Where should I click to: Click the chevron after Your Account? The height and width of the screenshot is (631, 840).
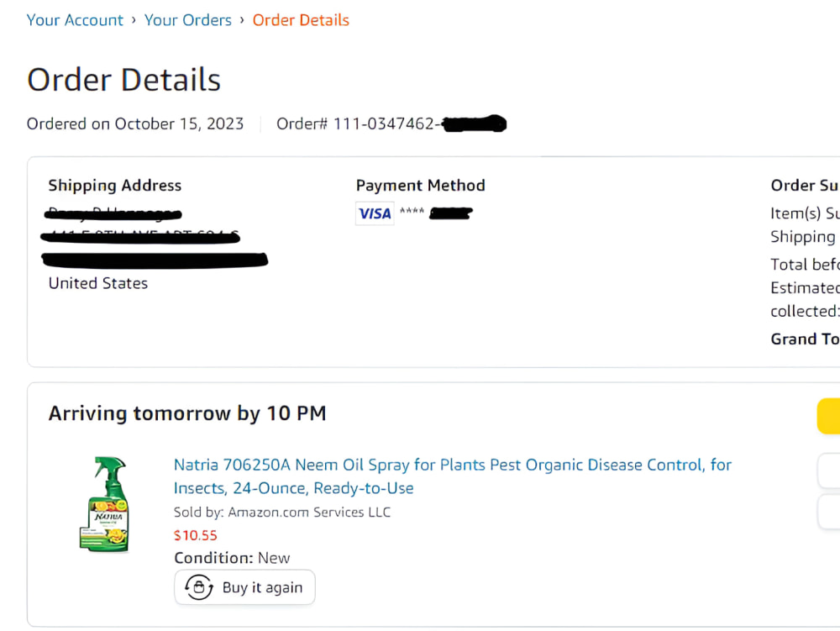coord(134,20)
